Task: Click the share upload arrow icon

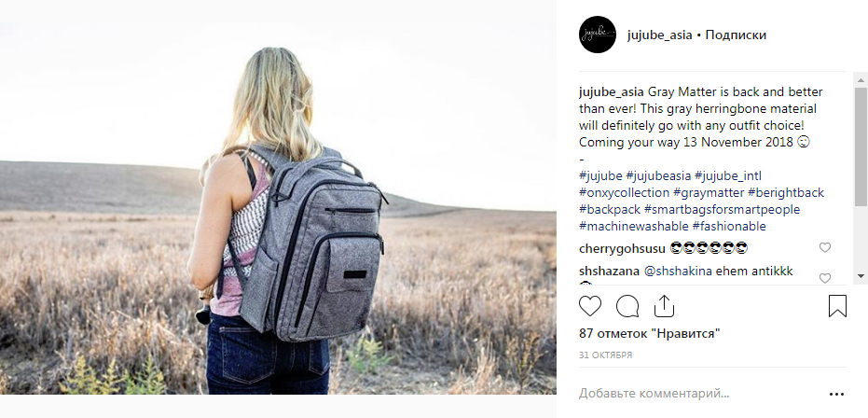Action: pos(664,306)
